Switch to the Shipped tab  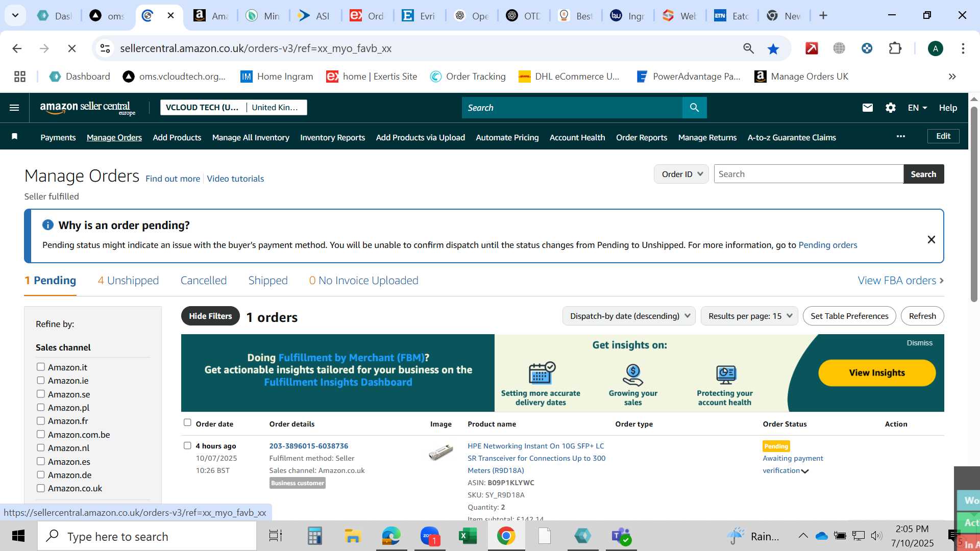(268, 280)
